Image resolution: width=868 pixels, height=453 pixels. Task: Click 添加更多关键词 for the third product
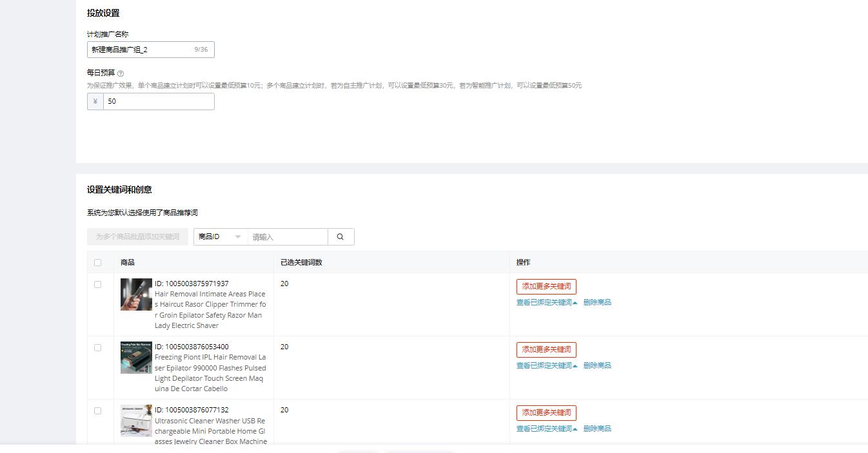click(546, 412)
